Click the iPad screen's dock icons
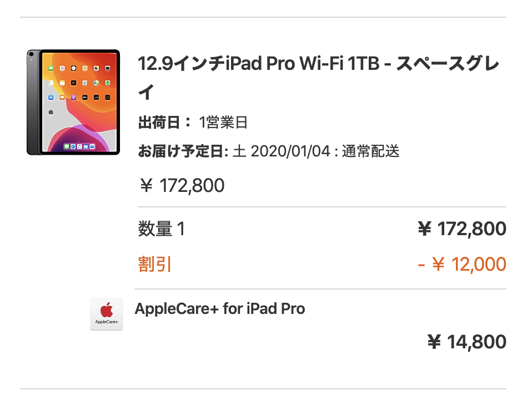 pos(80,146)
